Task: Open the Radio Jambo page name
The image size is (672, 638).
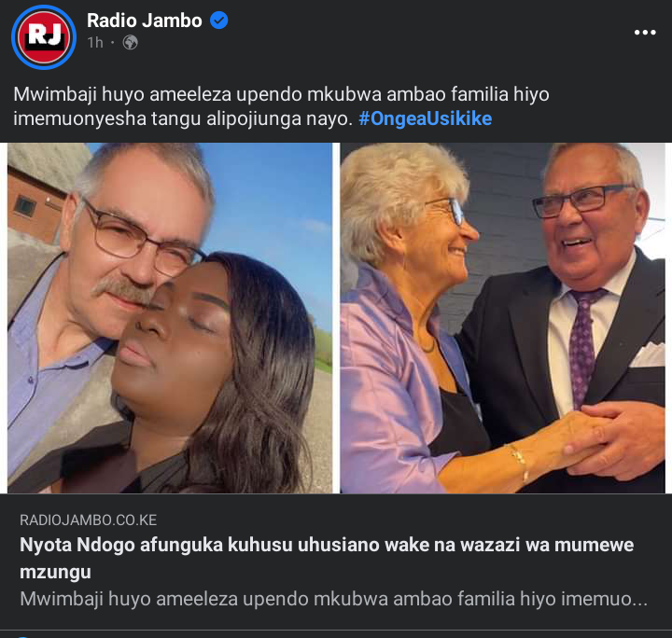Action: coord(145,21)
